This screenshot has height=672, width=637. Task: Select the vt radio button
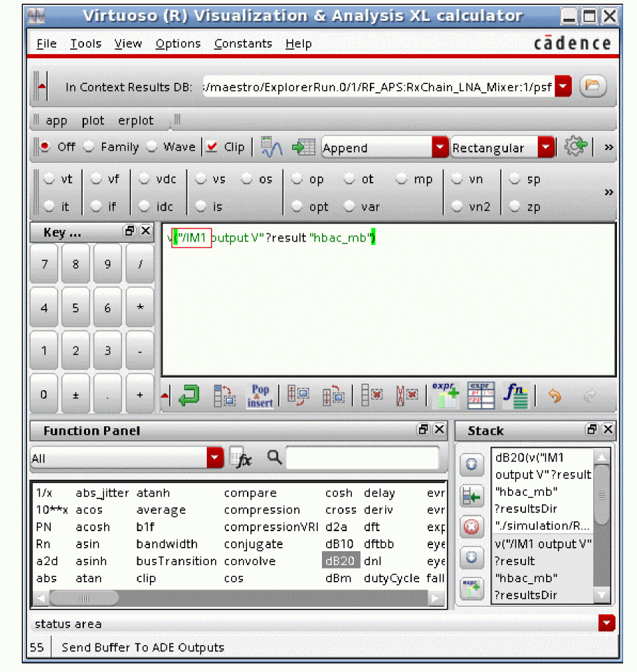click(x=49, y=178)
